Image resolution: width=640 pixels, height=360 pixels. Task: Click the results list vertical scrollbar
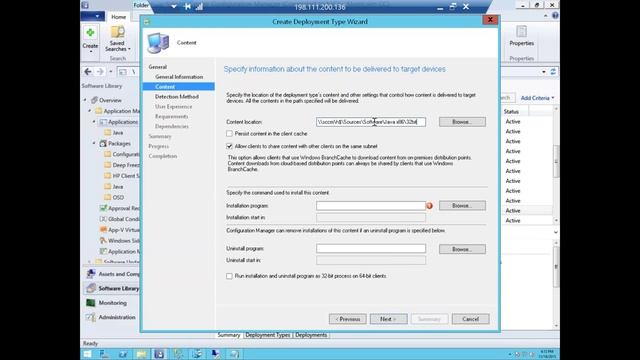pos(556,164)
